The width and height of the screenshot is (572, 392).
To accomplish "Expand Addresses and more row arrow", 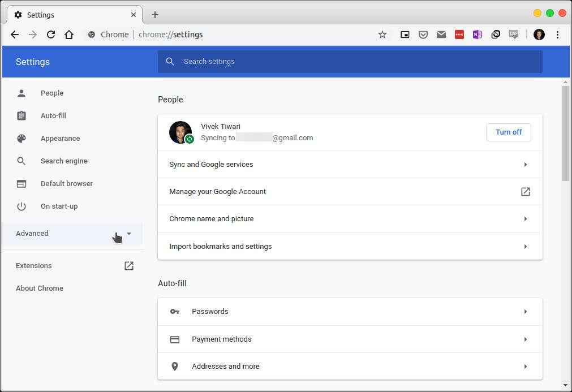I will coord(525,367).
